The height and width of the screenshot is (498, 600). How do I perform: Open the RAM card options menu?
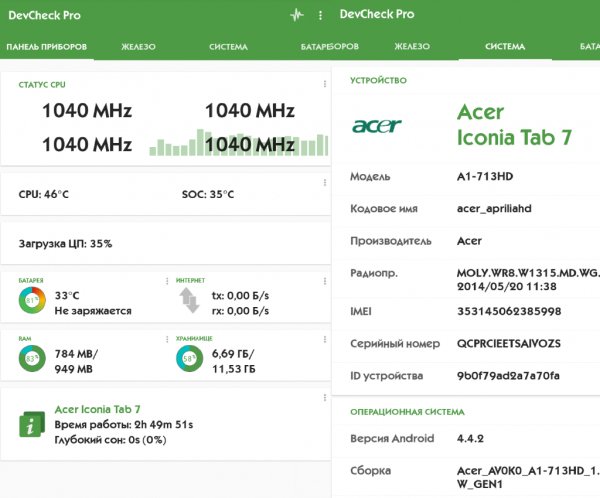[167, 339]
